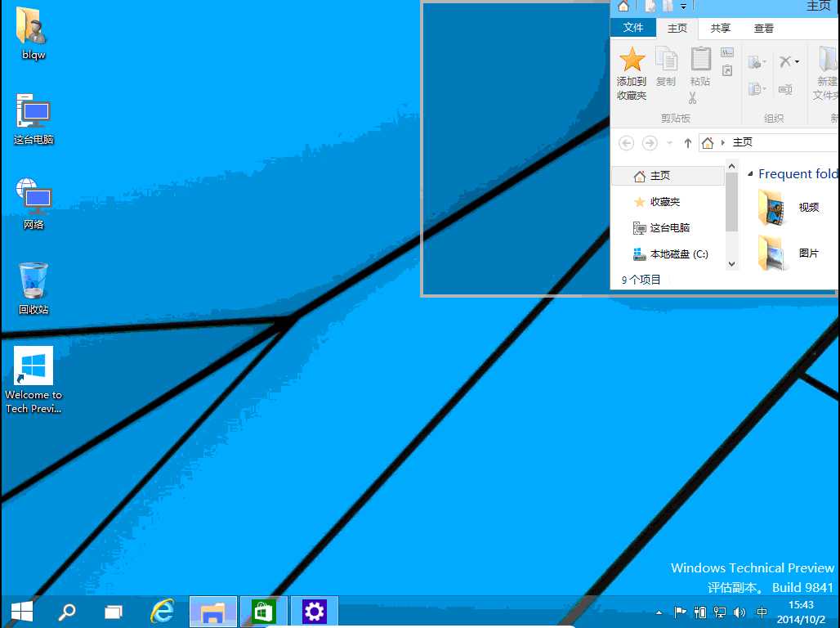Open the 文件 ribbon tab

point(633,27)
